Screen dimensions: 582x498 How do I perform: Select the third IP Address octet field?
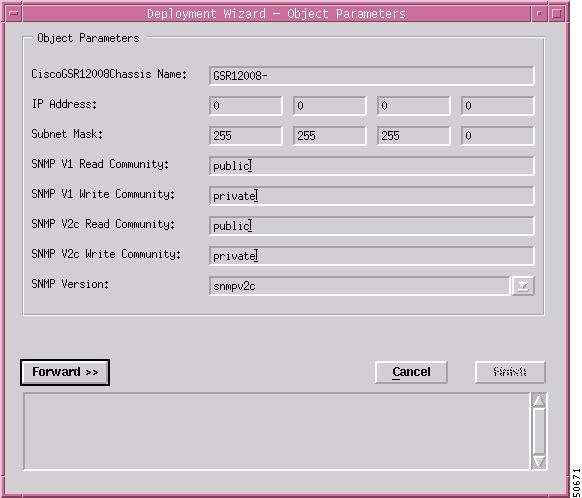[413, 106]
